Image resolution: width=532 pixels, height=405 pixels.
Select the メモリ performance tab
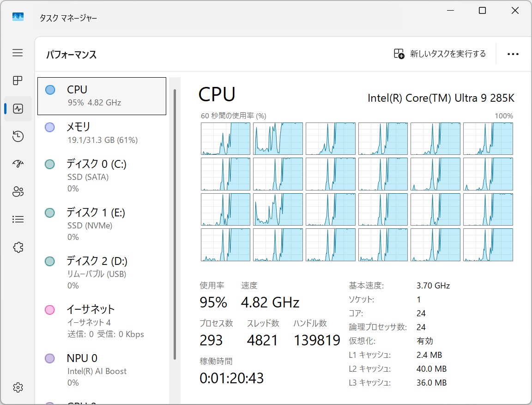(x=92, y=133)
